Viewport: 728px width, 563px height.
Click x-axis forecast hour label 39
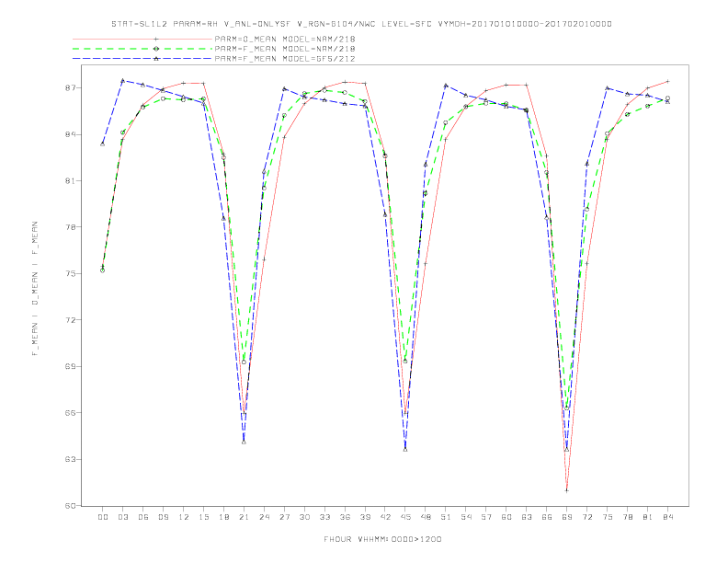tap(365, 517)
